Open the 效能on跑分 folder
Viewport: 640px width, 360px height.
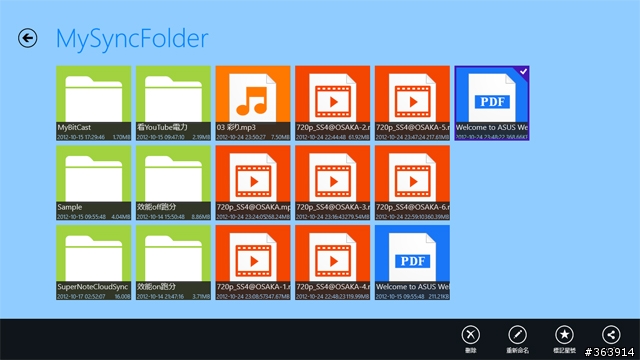[173, 262]
